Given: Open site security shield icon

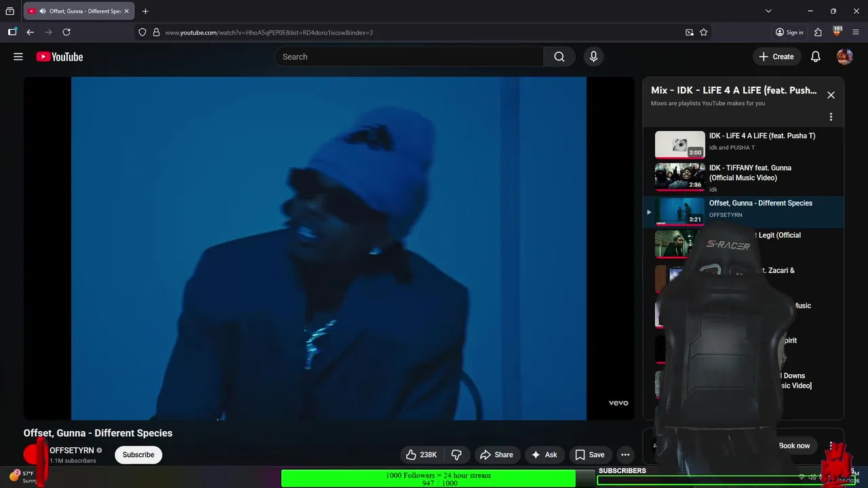Looking at the screenshot, I should coord(142,32).
